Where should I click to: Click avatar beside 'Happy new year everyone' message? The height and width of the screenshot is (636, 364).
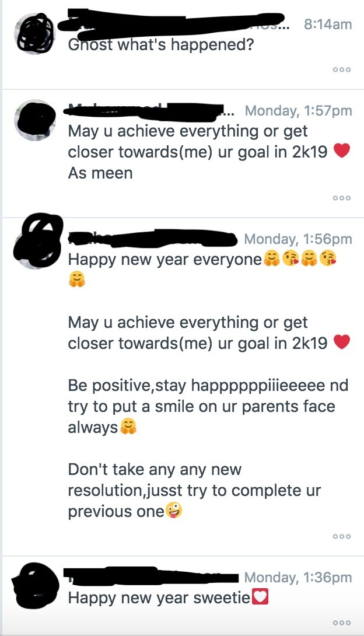37,242
